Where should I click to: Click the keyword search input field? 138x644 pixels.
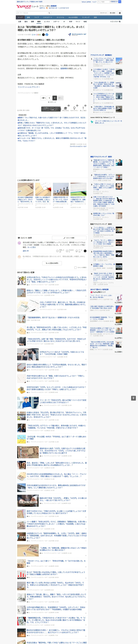32,13
